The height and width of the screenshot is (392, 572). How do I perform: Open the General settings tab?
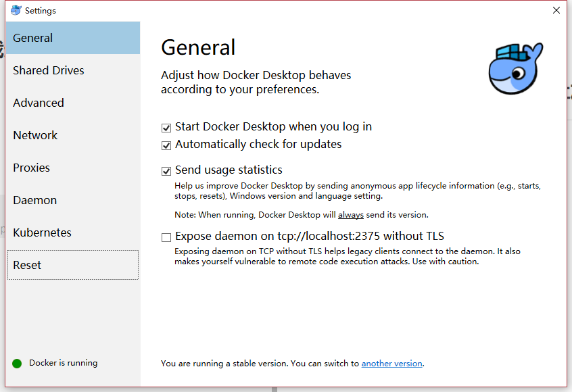(x=73, y=38)
